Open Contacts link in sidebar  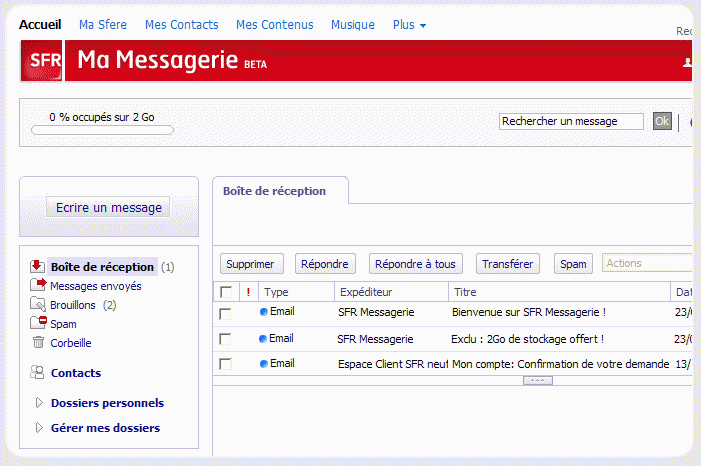coord(76,373)
